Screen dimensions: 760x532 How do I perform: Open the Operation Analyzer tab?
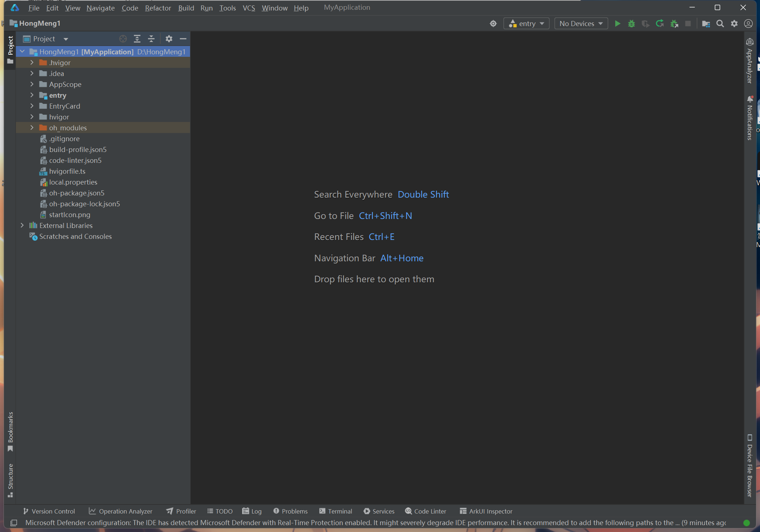point(121,511)
